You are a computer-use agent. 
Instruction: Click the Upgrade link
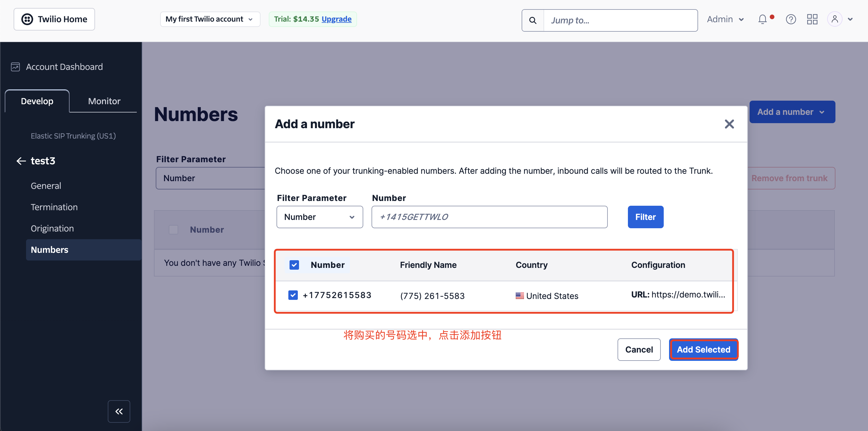click(x=336, y=19)
